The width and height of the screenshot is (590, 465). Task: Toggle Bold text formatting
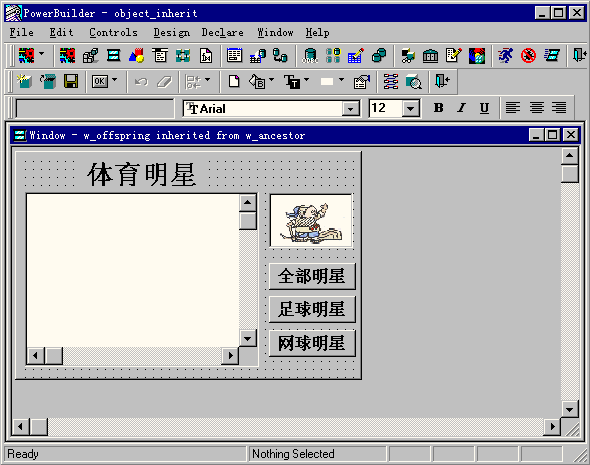pyautogui.click(x=438, y=108)
